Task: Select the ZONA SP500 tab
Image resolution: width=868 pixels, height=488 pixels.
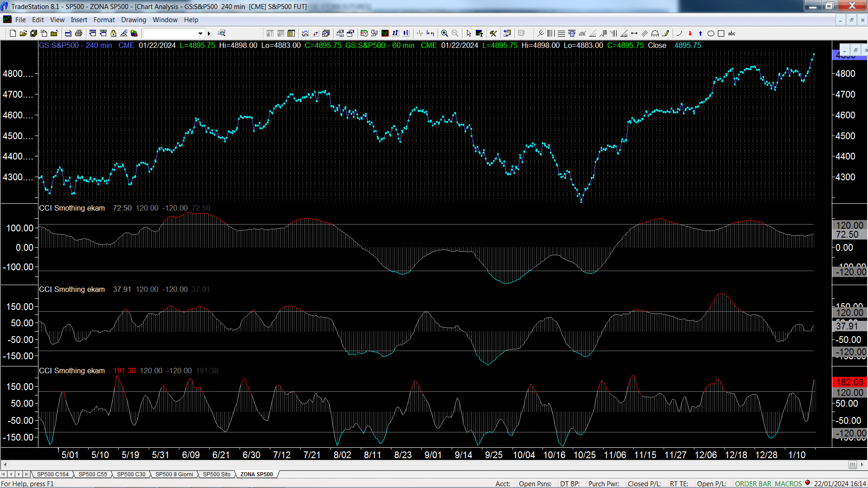Action: [x=257, y=474]
